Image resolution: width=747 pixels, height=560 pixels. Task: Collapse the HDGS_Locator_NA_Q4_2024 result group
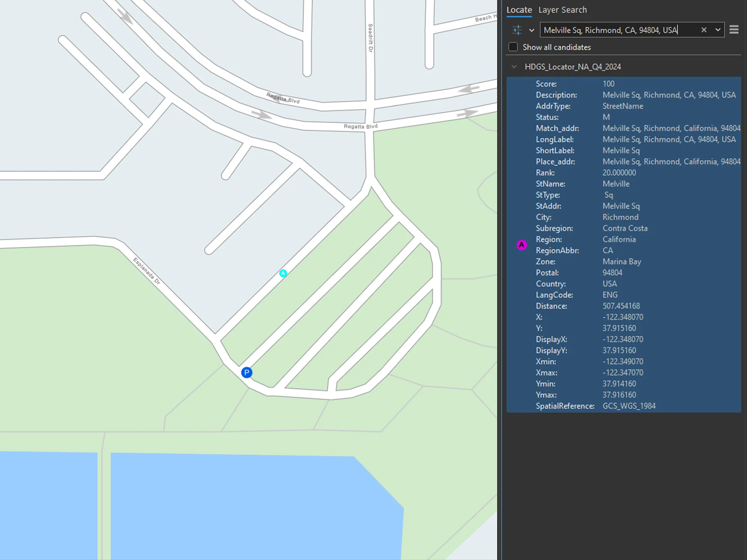514,66
